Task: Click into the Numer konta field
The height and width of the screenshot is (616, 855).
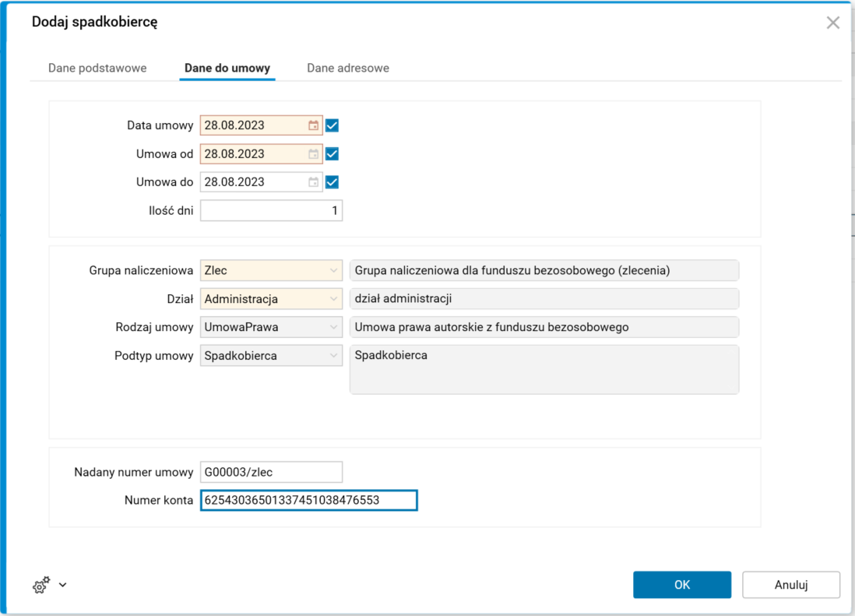Action: tap(308, 500)
